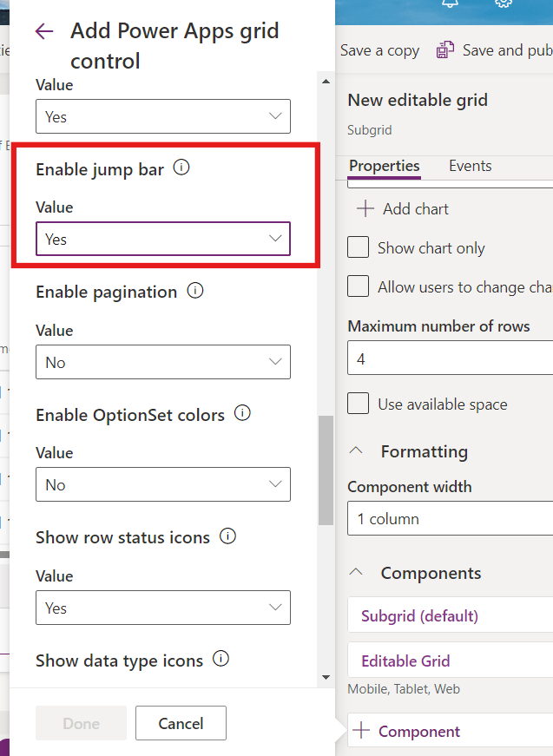Click info icon beside Enable OptionSet colors
The image size is (553, 756).
pyautogui.click(x=243, y=413)
